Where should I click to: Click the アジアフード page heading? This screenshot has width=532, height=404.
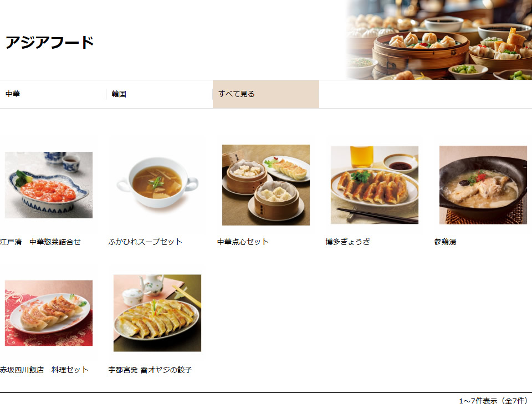(x=49, y=43)
